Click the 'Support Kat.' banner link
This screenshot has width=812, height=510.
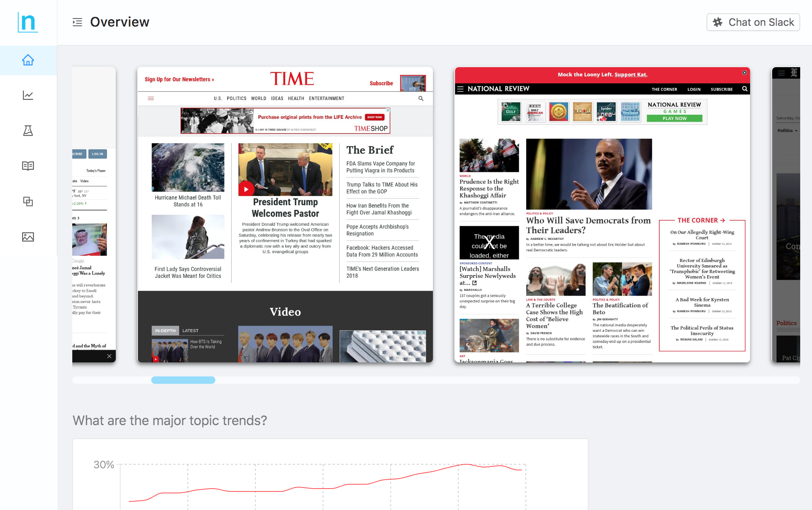tap(631, 75)
